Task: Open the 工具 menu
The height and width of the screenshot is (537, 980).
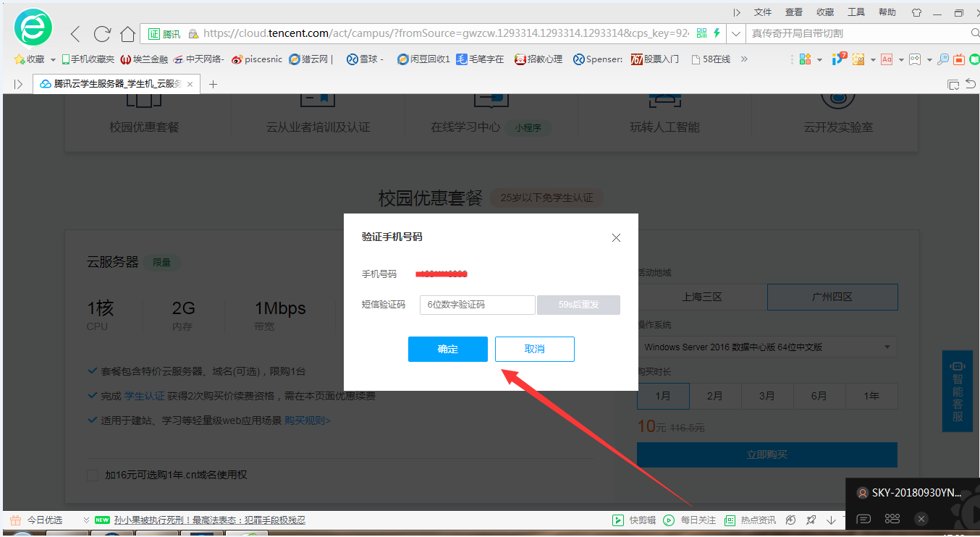Action: (856, 12)
